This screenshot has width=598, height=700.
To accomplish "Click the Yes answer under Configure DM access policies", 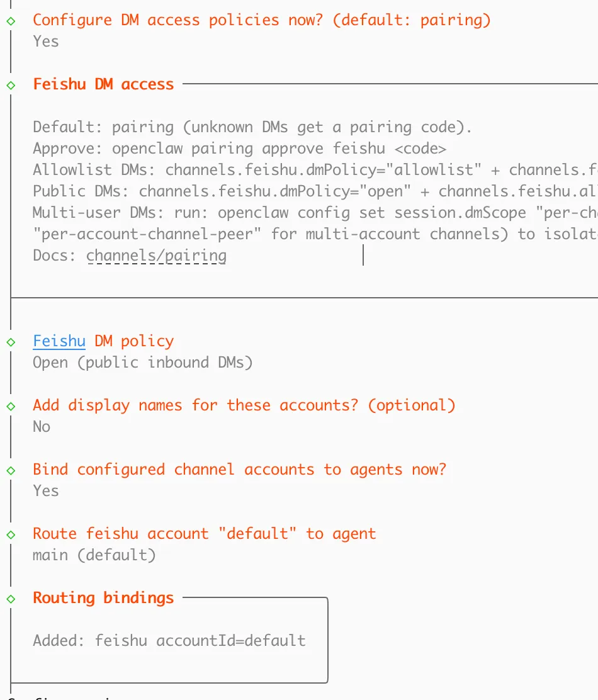I will click(x=46, y=42).
